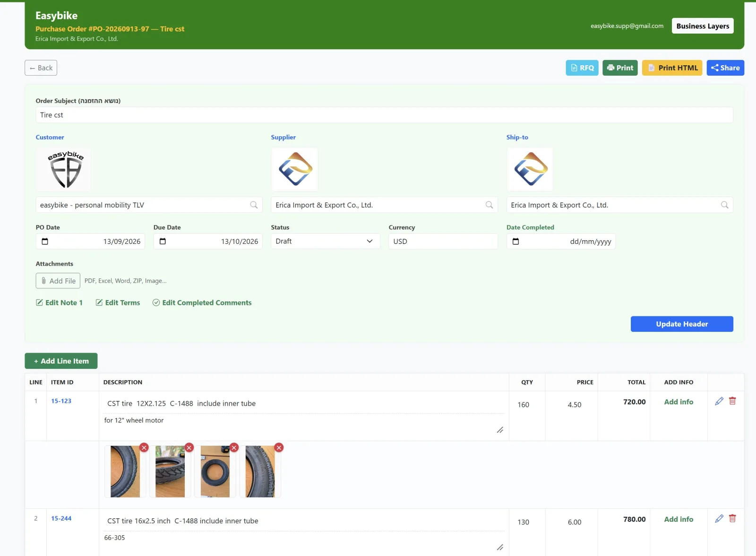Open the Due Date calendar picker icon
The image size is (756, 556).
point(163,241)
